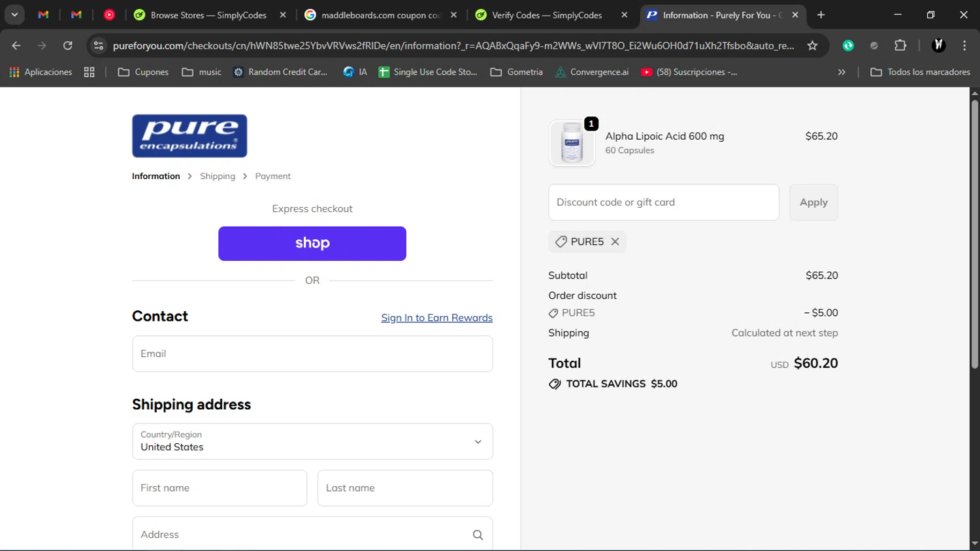The image size is (980, 551).
Task: Open the IA bookmark
Action: [x=355, y=72]
